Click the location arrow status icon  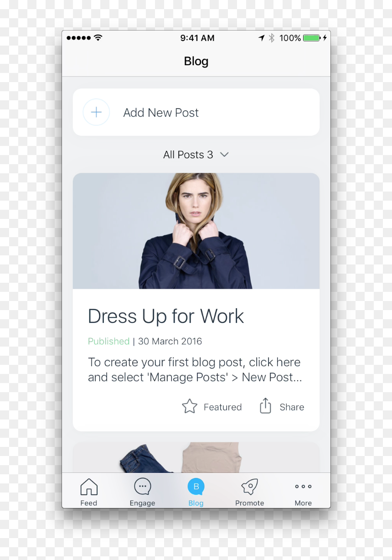[x=261, y=38]
